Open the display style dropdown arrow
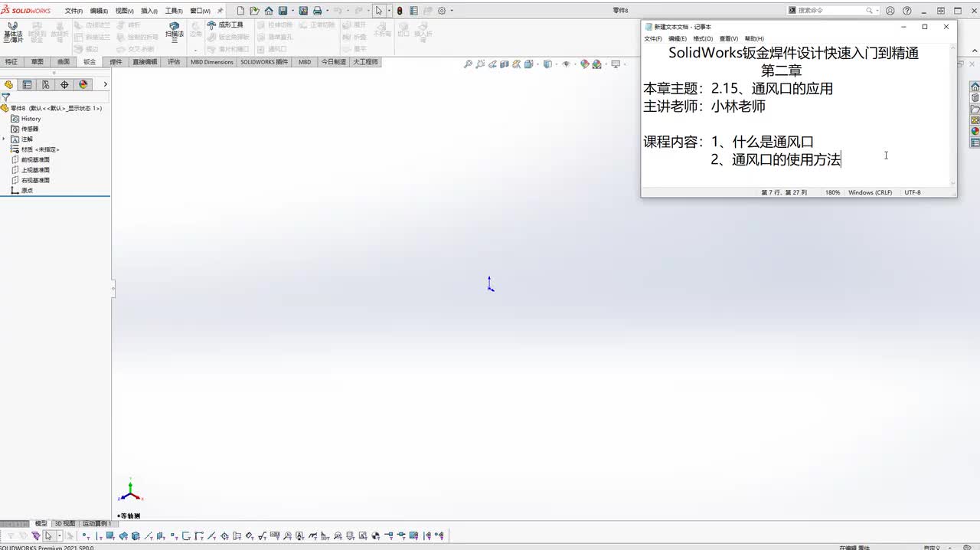 click(555, 64)
